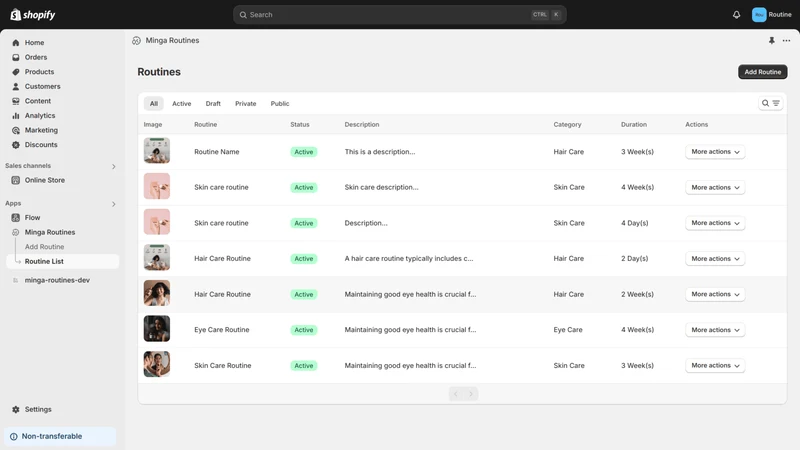Viewport: 800px width, 450px height.
Task: Open More actions for 4 Day(s) row
Action: pos(715,223)
